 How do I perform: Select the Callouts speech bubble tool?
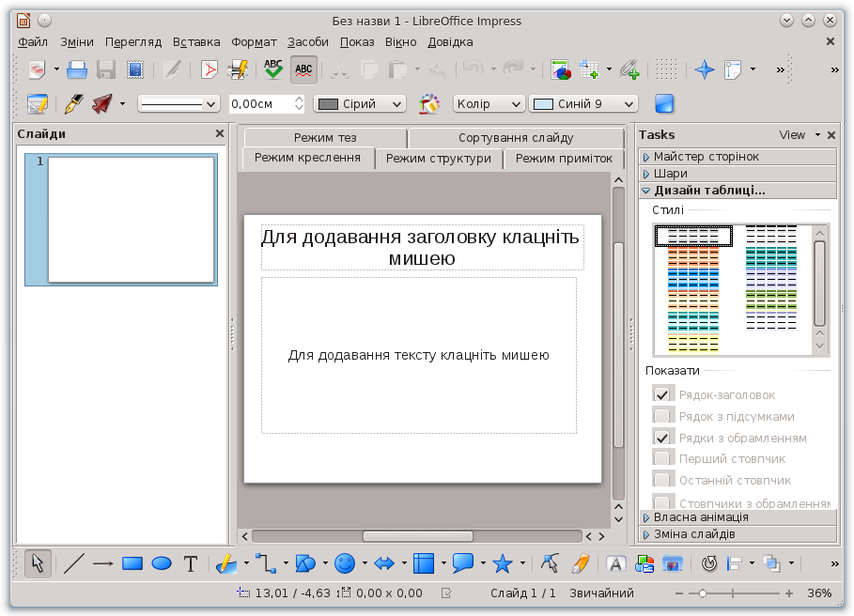(x=463, y=563)
